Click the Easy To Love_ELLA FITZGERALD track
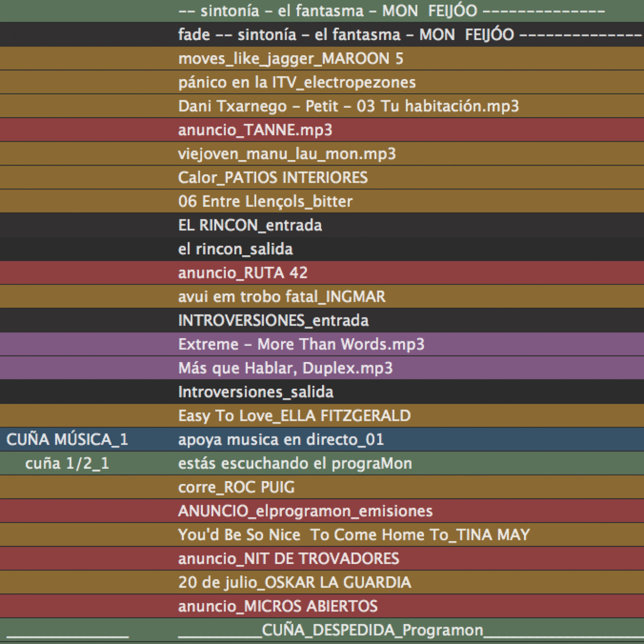Screen dimensions: 644x644 [x=294, y=416]
